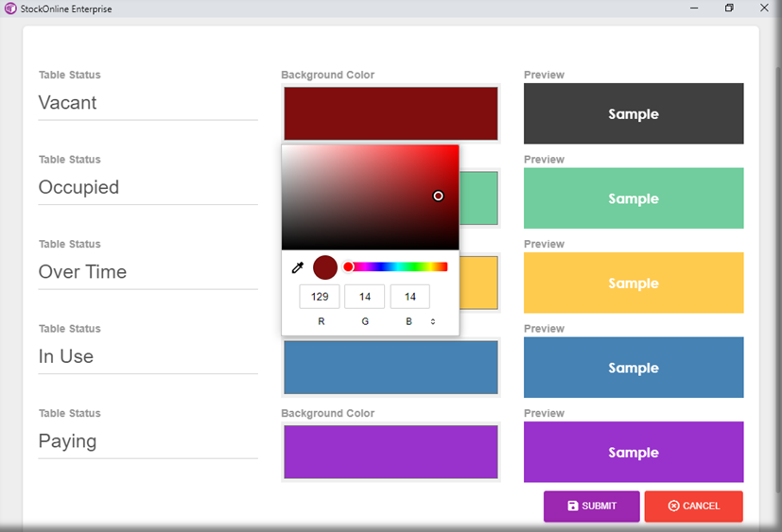Open the In Use blue background color swatch
This screenshot has width=782, height=532.
pyautogui.click(x=391, y=368)
